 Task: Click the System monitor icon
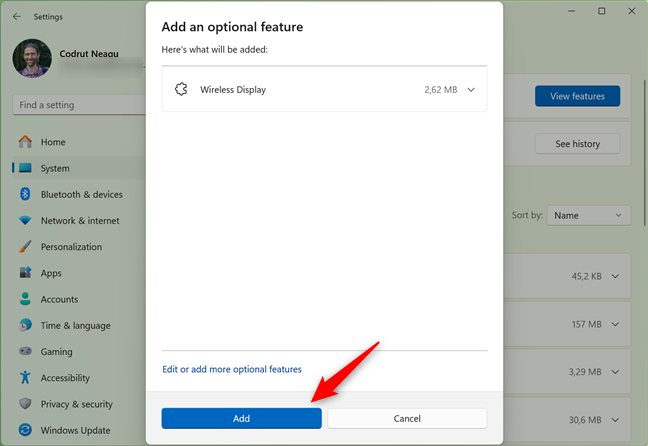pyautogui.click(x=25, y=168)
